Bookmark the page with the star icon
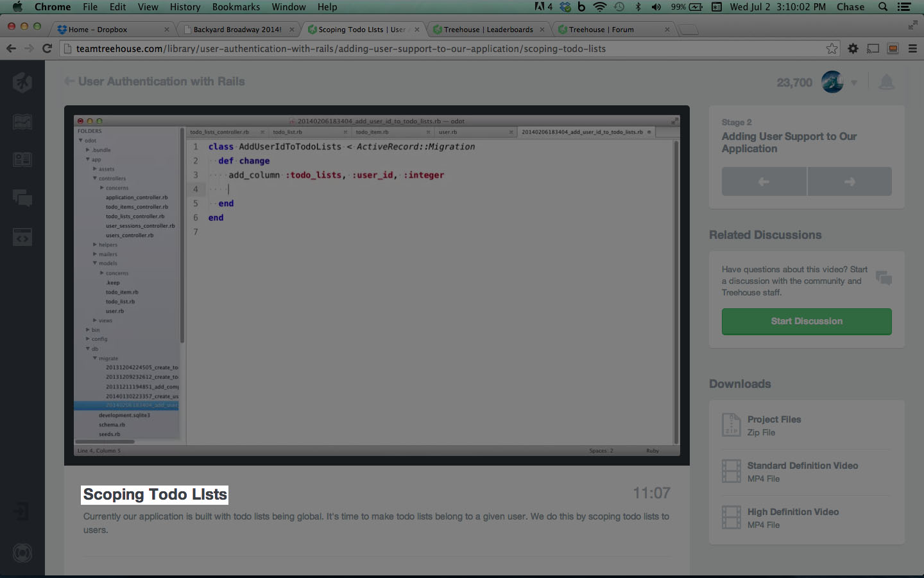 (x=832, y=49)
